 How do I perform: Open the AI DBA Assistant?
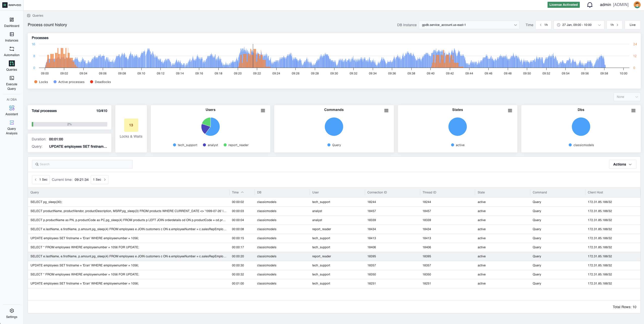(11, 110)
